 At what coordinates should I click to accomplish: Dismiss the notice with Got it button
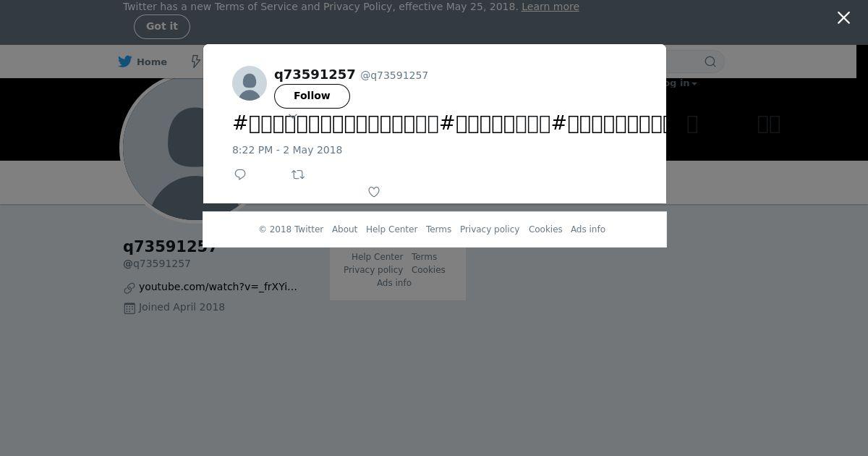(162, 27)
